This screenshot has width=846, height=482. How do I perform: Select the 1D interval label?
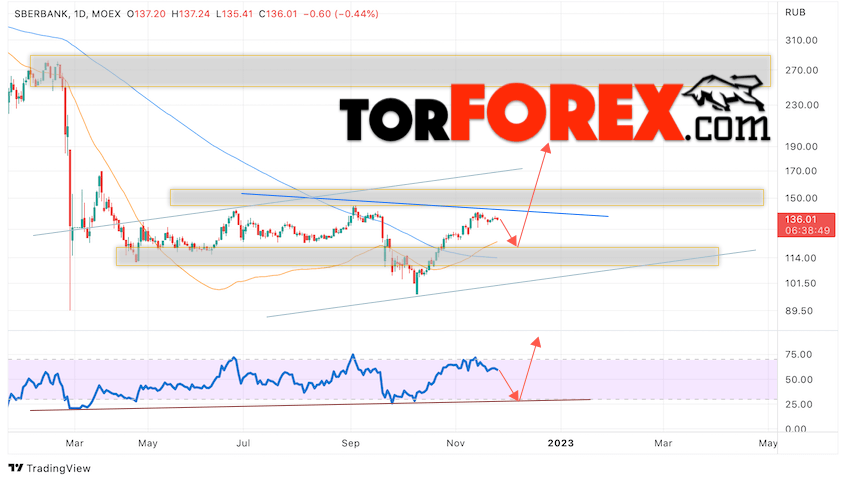click(80, 13)
